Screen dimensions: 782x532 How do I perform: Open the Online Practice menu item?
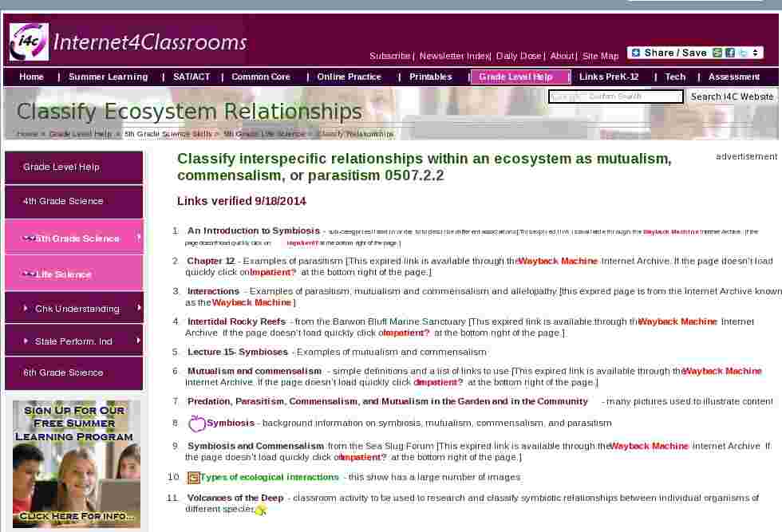point(350,77)
